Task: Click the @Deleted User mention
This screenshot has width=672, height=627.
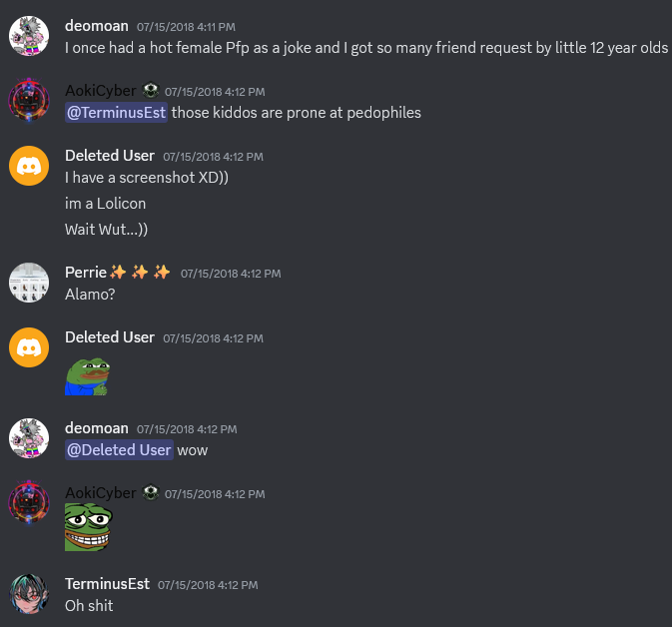Action: 119,450
